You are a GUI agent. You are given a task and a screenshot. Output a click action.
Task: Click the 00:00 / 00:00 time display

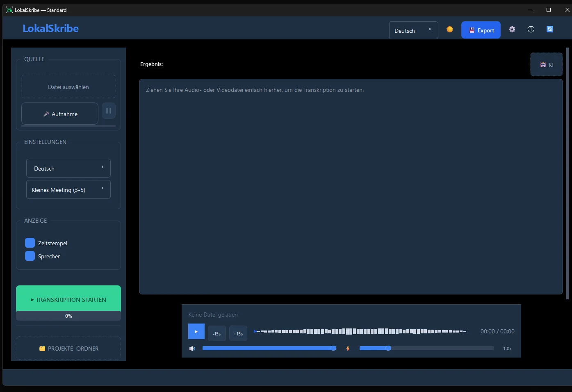(497, 331)
